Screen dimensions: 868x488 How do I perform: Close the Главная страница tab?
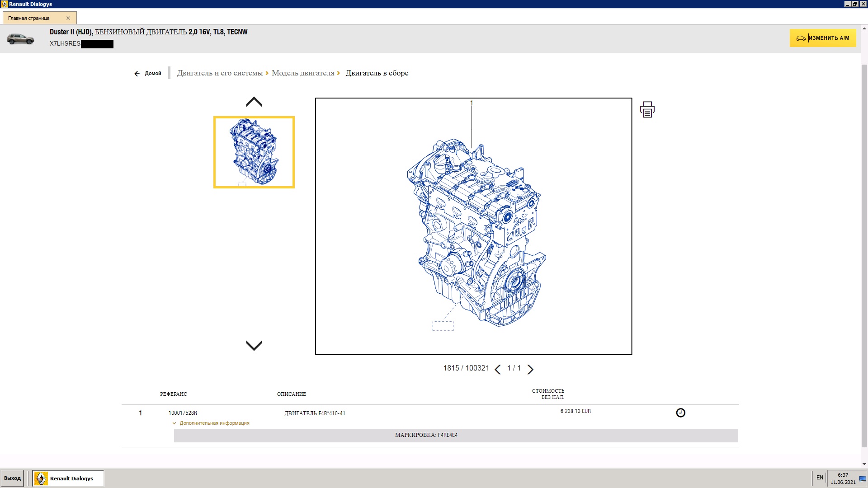[x=68, y=18]
